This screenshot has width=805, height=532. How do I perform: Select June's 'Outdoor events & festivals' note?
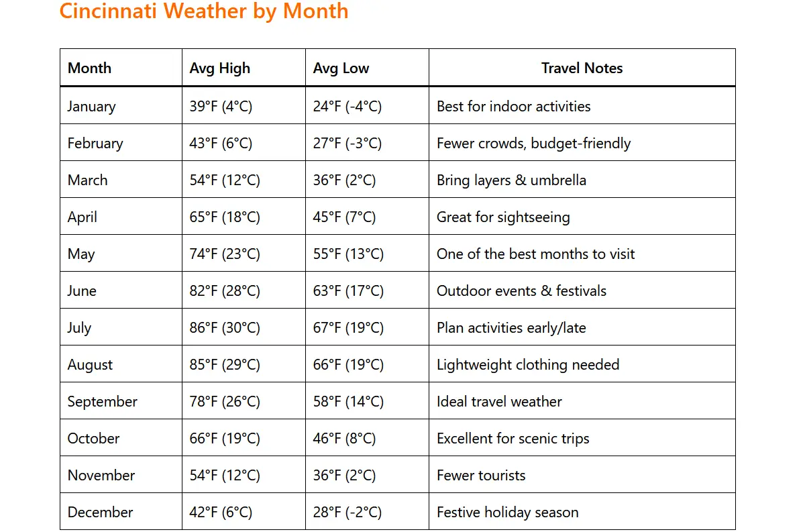tap(521, 290)
